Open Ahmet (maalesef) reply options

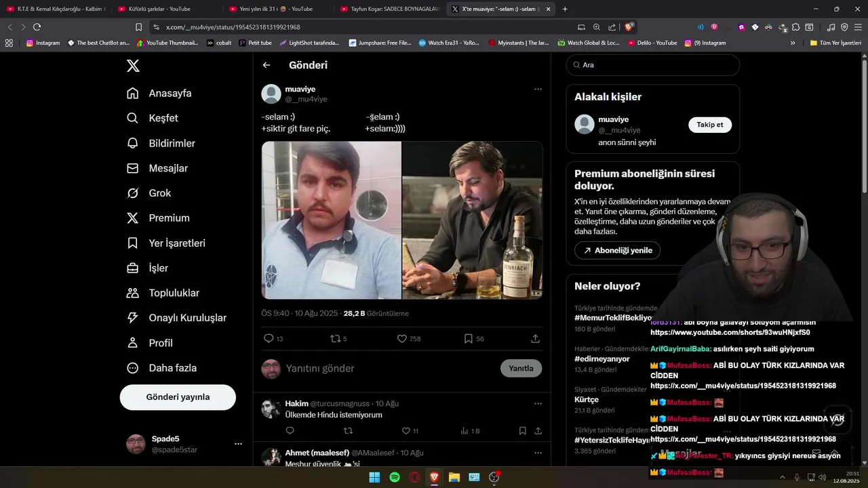[538, 453]
